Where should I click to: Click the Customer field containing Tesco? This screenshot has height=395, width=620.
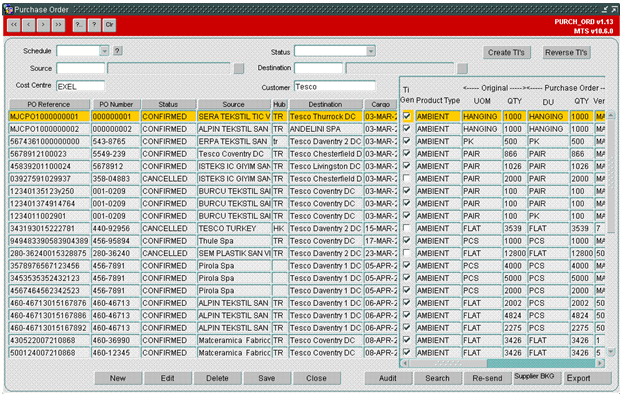coord(335,86)
